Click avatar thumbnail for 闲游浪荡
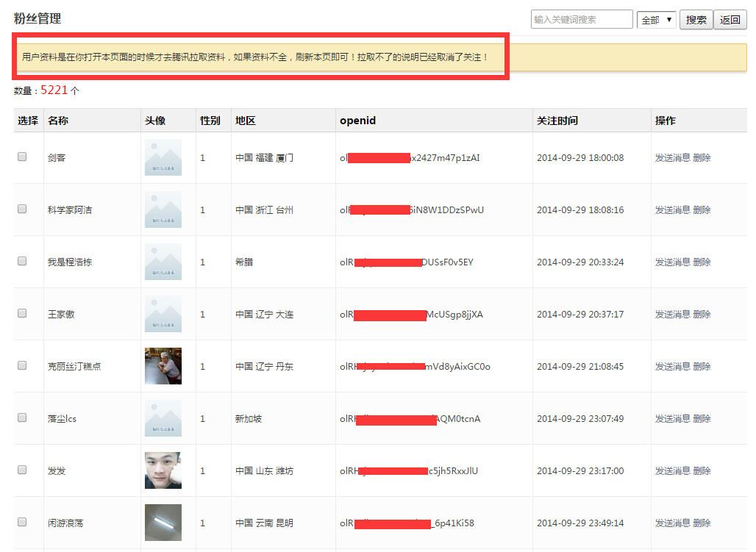The height and width of the screenshot is (552, 756). (163, 523)
